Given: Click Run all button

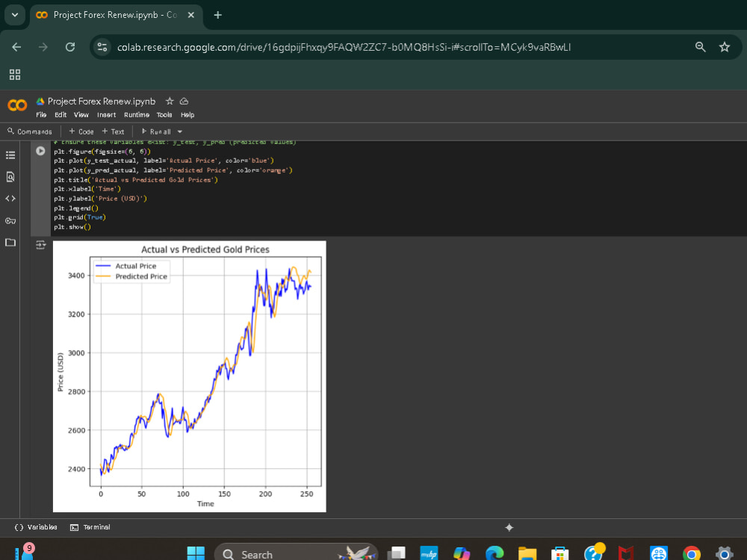Looking at the screenshot, I should (x=156, y=131).
